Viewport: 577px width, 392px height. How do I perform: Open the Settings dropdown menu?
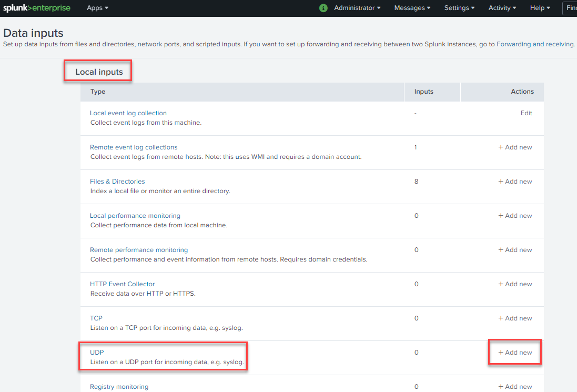pos(459,8)
